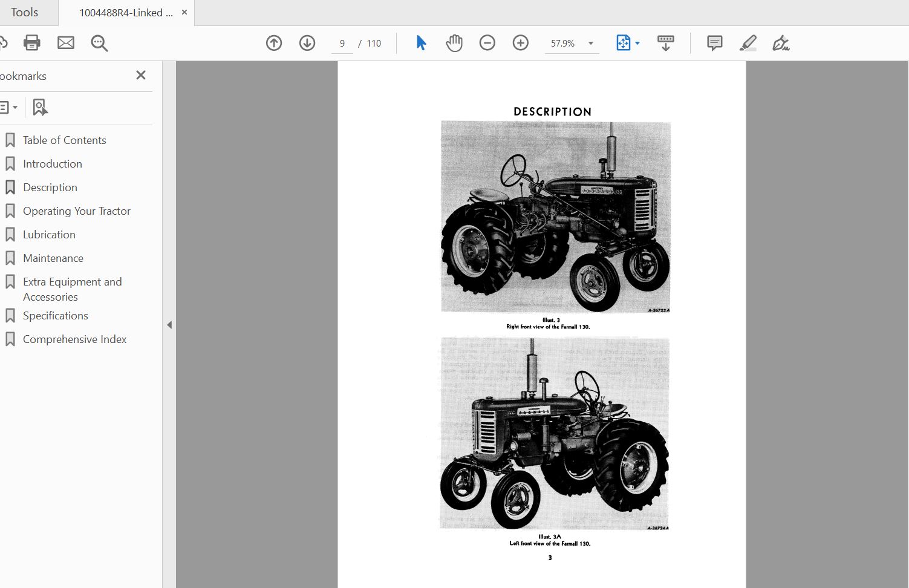Activate the selection arrow tool

tap(421, 43)
